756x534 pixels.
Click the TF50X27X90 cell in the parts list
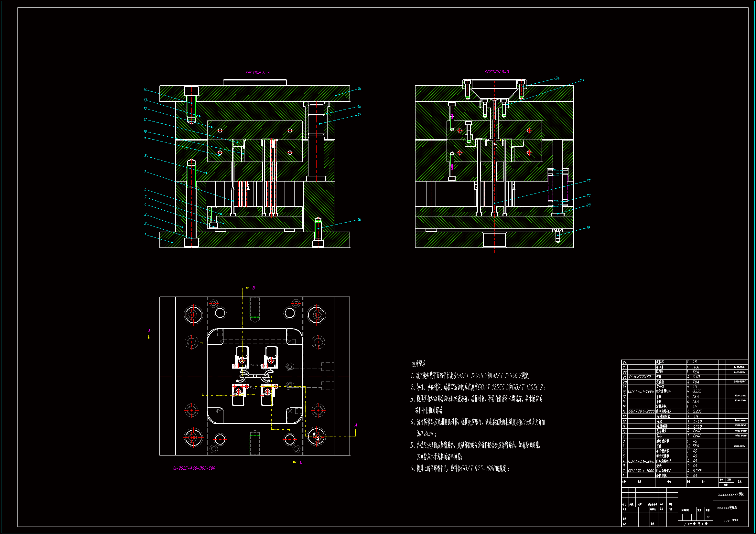pyautogui.click(x=640, y=376)
